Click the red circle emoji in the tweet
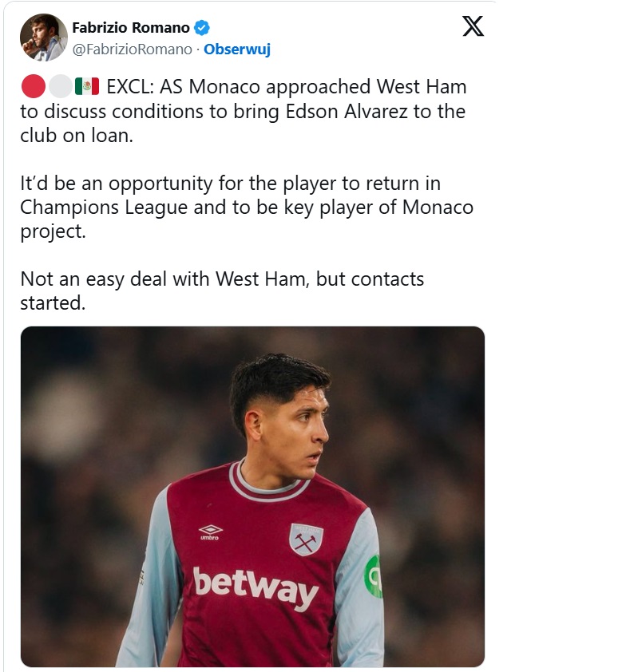This screenshot has height=672, width=622. [x=33, y=86]
